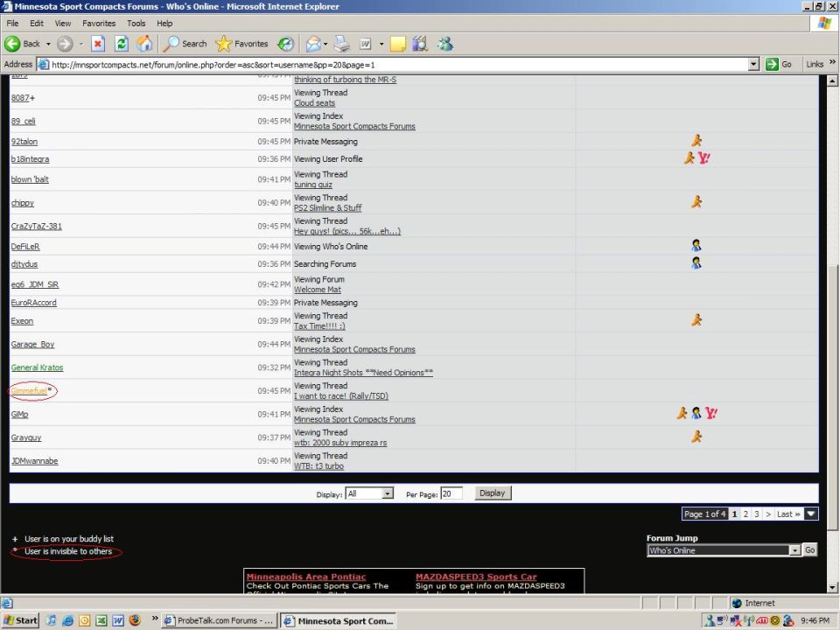Open the Tools menu
Viewport: 840px width, 630px height.
136,23
